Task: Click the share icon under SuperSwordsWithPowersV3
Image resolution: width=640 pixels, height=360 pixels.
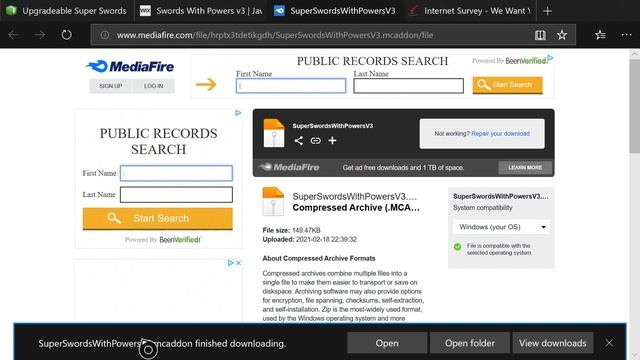Action: (x=298, y=140)
